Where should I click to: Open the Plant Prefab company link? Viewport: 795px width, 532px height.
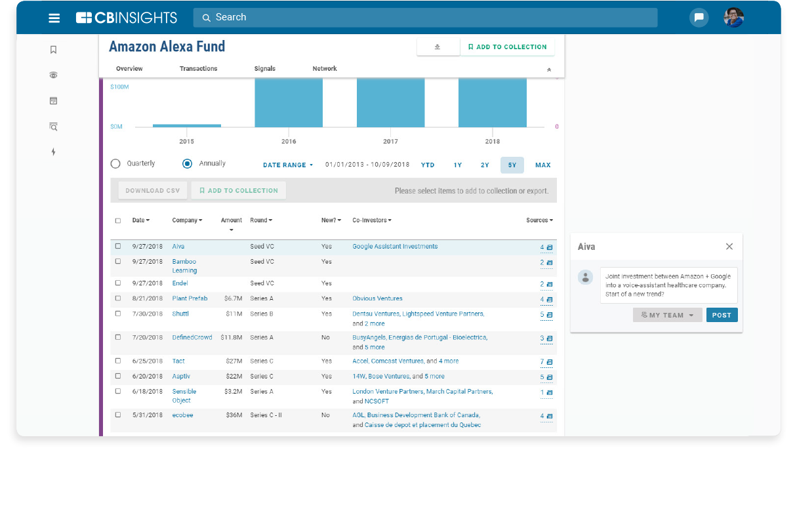pyautogui.click(x=190, y=298)
